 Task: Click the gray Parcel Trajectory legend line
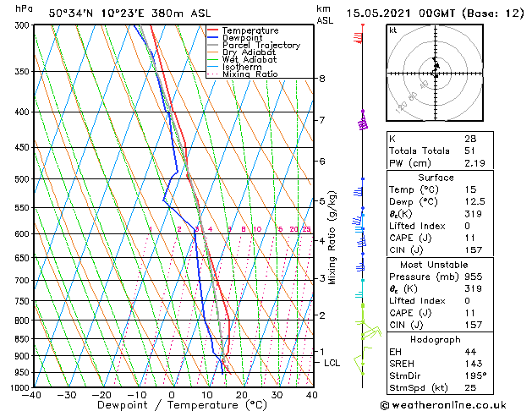tap(212, 45)
